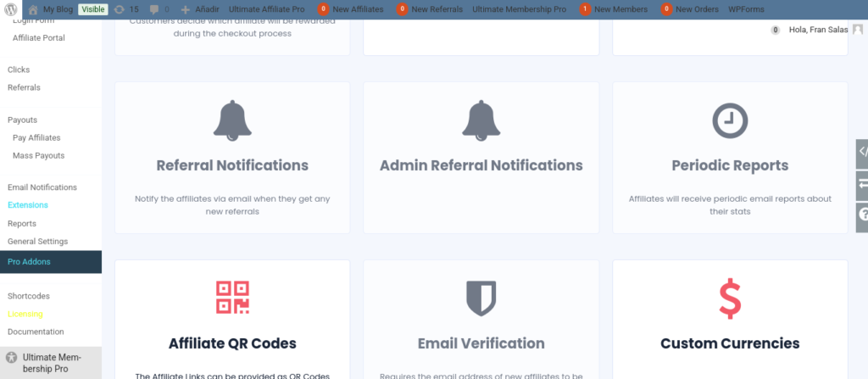Click the Ultimate Membership Pro sidebar icon
The width and height of the screenshot is (868, 379).
click(11, 358)
